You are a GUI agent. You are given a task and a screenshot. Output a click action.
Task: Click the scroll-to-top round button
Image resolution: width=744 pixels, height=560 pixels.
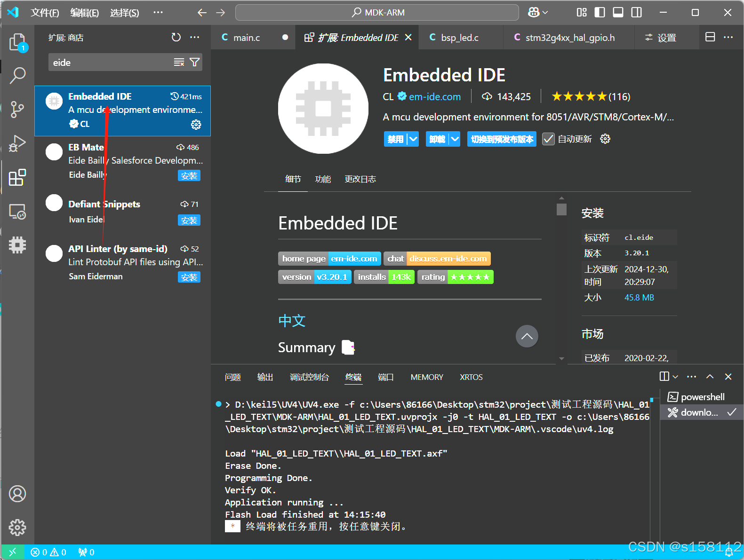point(527,336)
